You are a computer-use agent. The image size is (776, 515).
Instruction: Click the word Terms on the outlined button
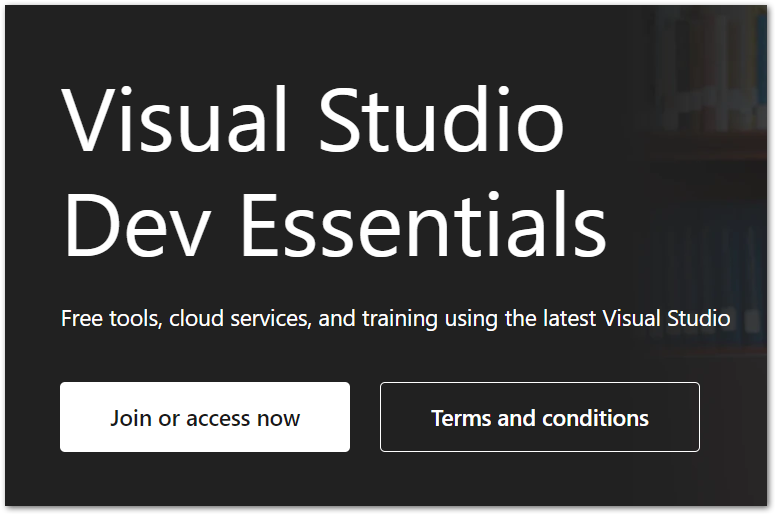point(461,418)
